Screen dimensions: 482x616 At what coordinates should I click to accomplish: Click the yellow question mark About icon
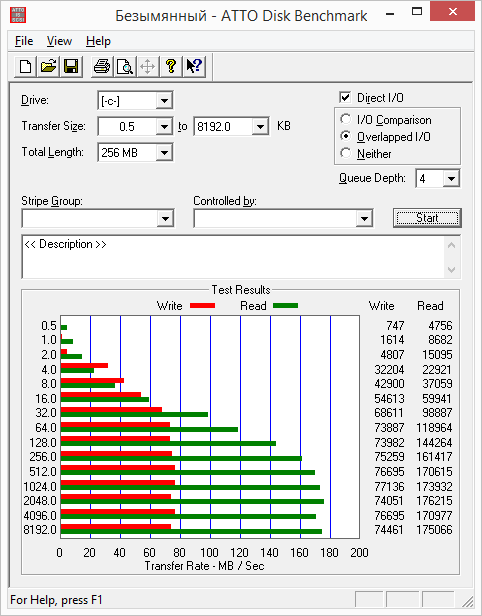pos(171,66)
